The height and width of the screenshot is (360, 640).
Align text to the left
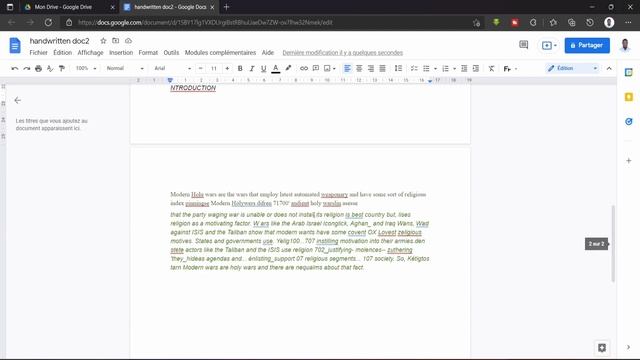click(x=347, y=69)
